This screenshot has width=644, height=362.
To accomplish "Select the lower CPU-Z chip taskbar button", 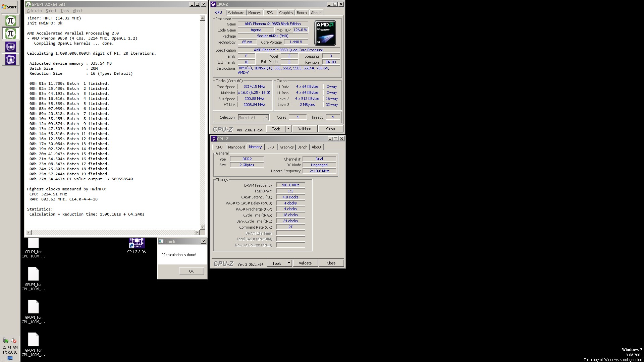I will 10,60.
